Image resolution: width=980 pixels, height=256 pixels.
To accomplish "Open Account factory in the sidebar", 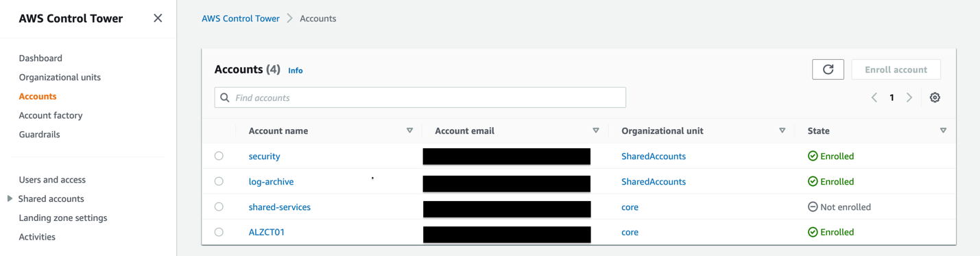I will pos(51,115).
